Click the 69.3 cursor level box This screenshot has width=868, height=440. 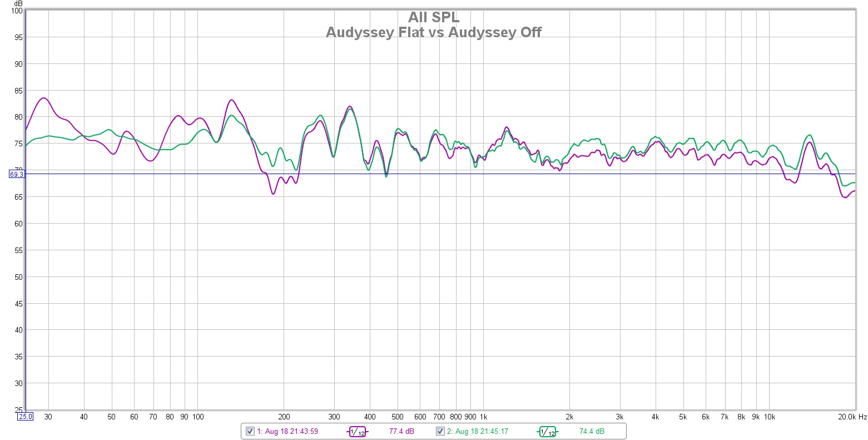[17, 174]
